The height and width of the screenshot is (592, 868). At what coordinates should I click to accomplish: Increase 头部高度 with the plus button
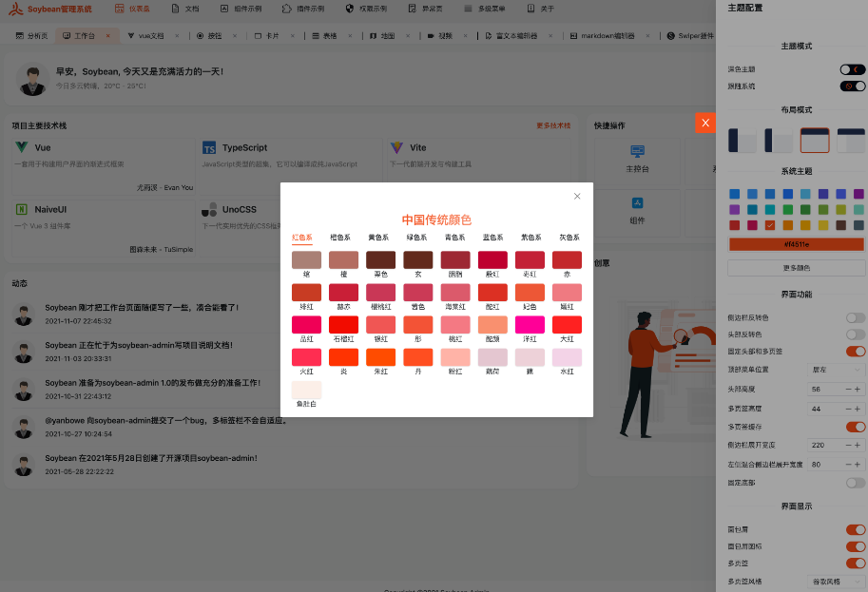point(858,390)
